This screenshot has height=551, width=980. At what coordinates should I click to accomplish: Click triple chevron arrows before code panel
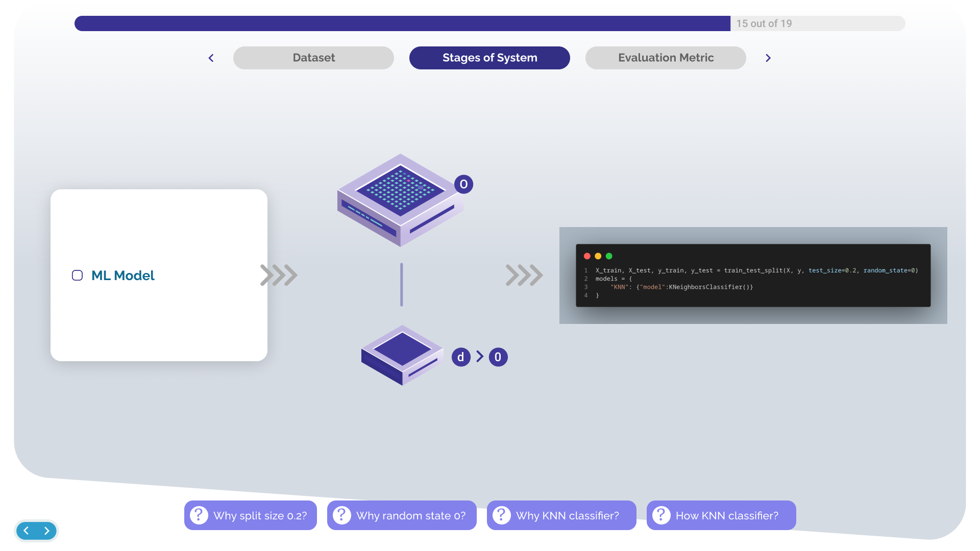tap(524, 275)
